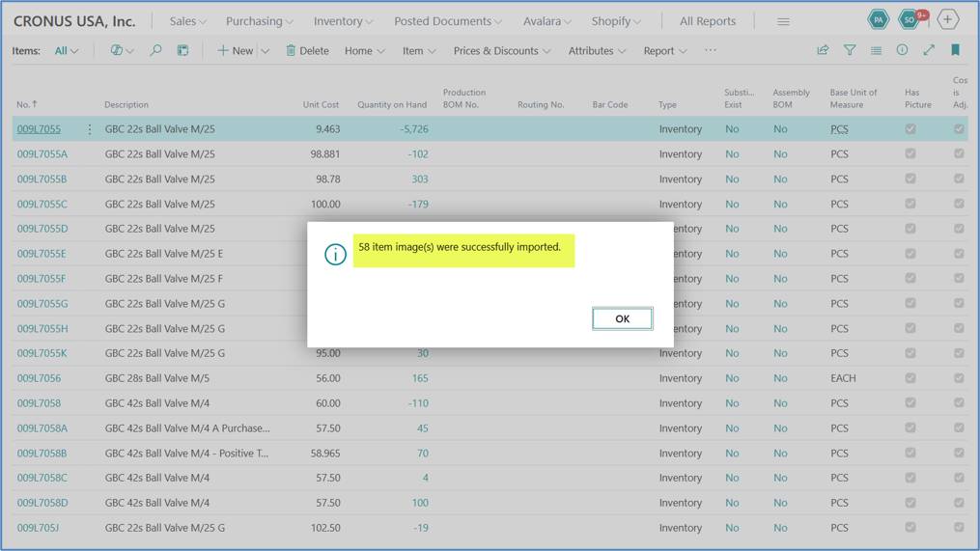This screenshot has height=551, width=980.
Task: Sort by the No. column header
Action: pos(27,104)
